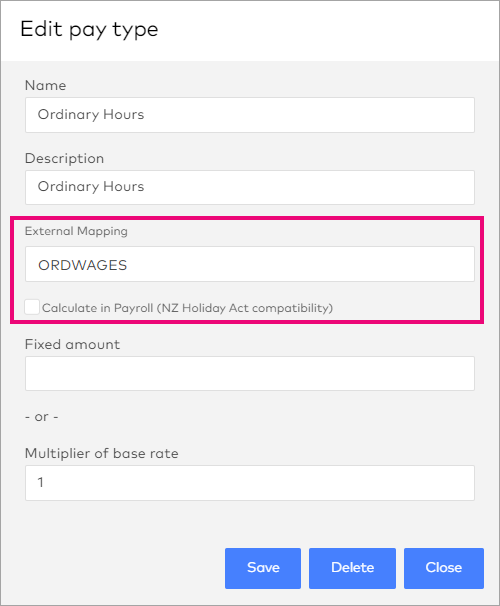Select the Multiplier of base rate field
The height and width of the screenshot is (606, 500).
click(250, 483)
